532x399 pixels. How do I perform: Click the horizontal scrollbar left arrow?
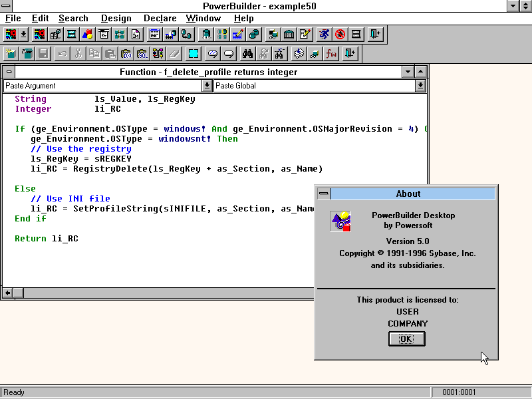(x=8, y=293)
